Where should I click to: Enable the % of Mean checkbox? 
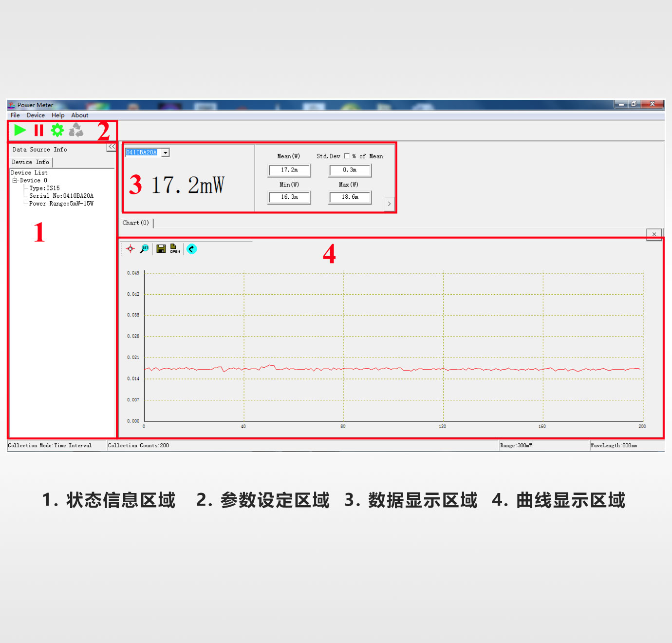(x=347, y=156)
